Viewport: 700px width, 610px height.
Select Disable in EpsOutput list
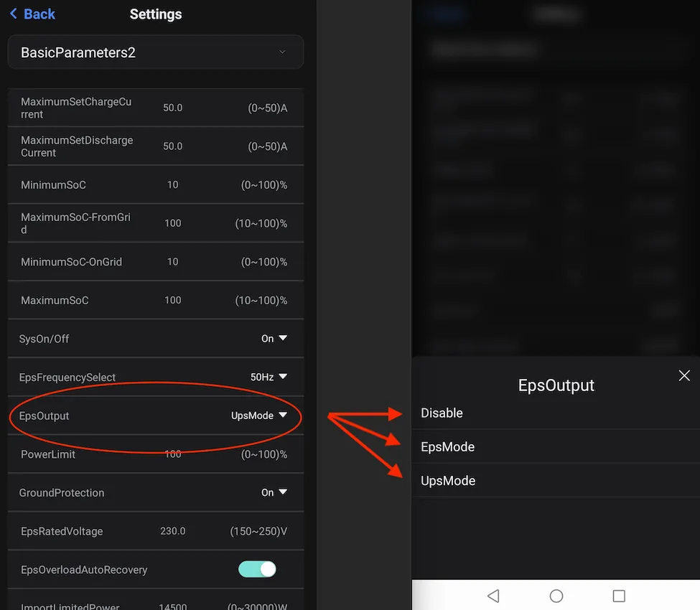click(556, 413)
